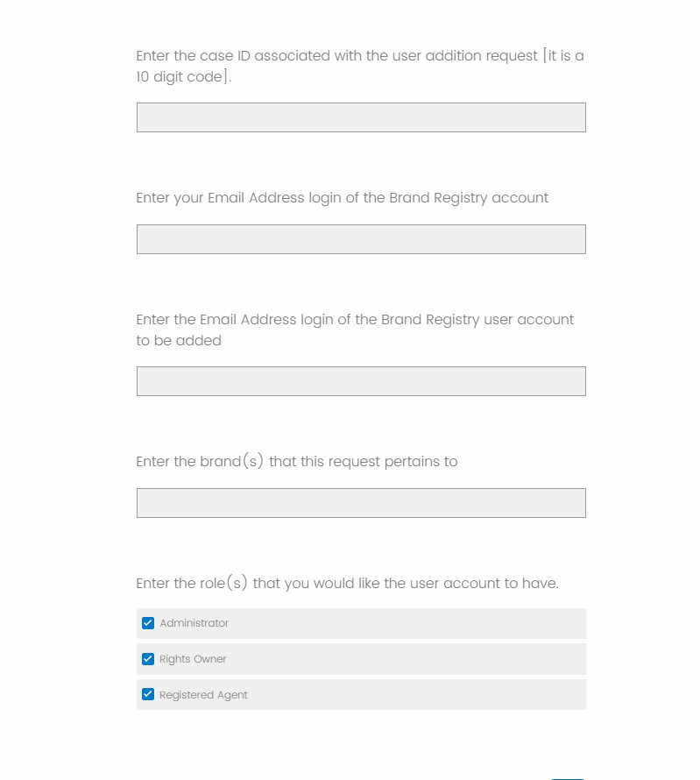Click the Rights Owner label text
700x780 pixels.
[193, 659]
